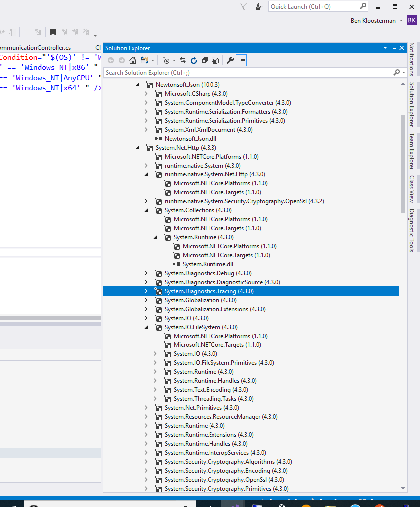The height and width of the screenshot is (507, 420).
Task: Clear all bookmarks icon
Action: [x=86, y=32]
